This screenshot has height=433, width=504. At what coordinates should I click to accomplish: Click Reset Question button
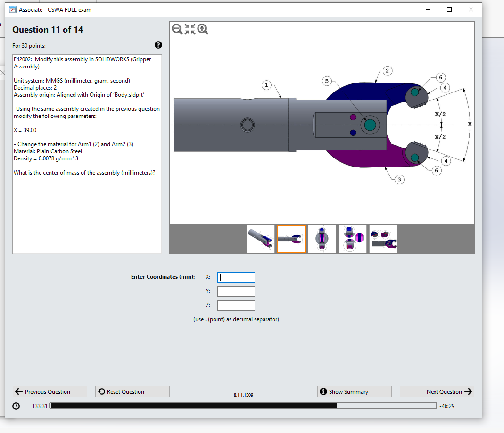coord(132,391)
